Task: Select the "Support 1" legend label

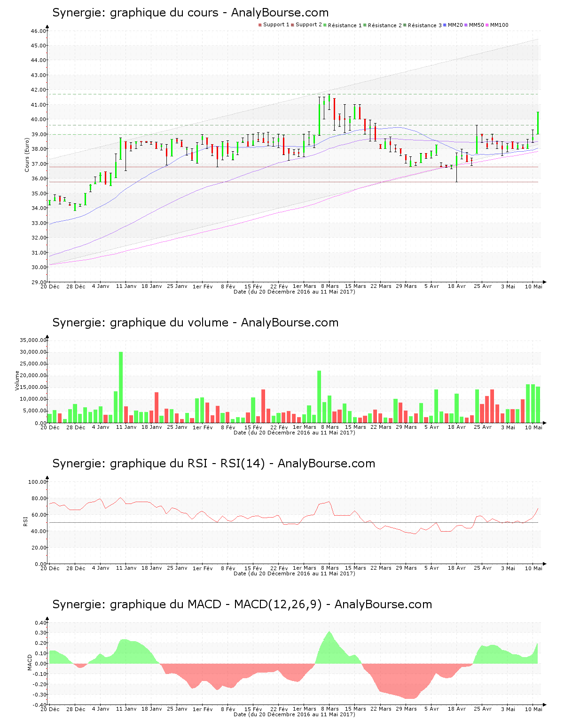Action: (x=276, y=25)
